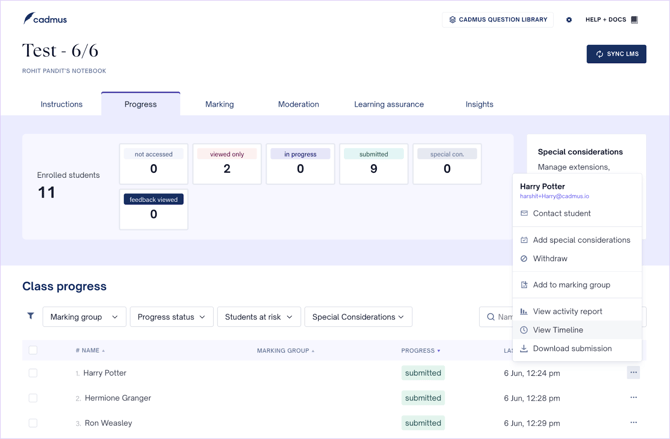Choose Download submission in context menu

(x=571, y=349)
